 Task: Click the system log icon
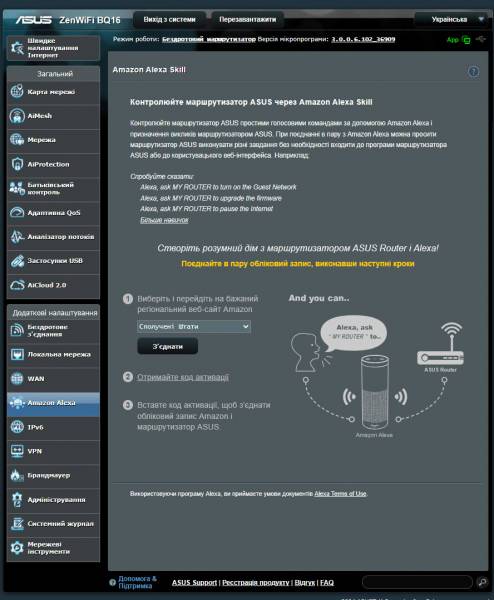pos(17,523)
